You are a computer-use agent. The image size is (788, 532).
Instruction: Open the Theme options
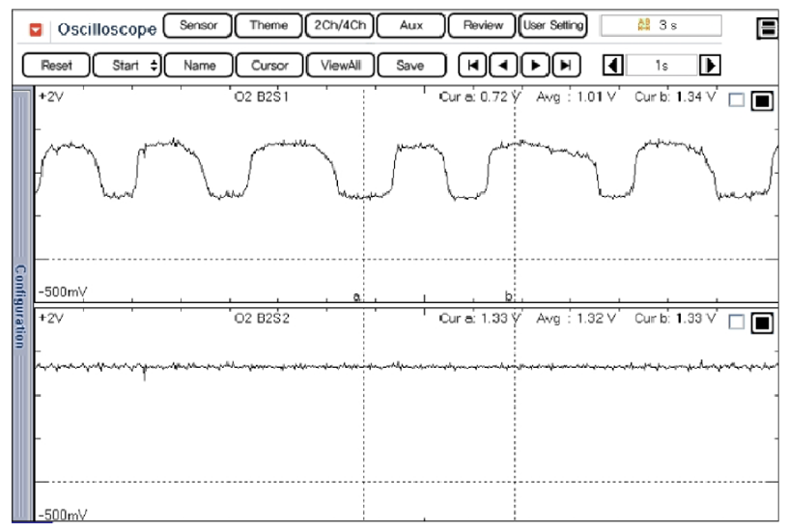tap(267, 26)
